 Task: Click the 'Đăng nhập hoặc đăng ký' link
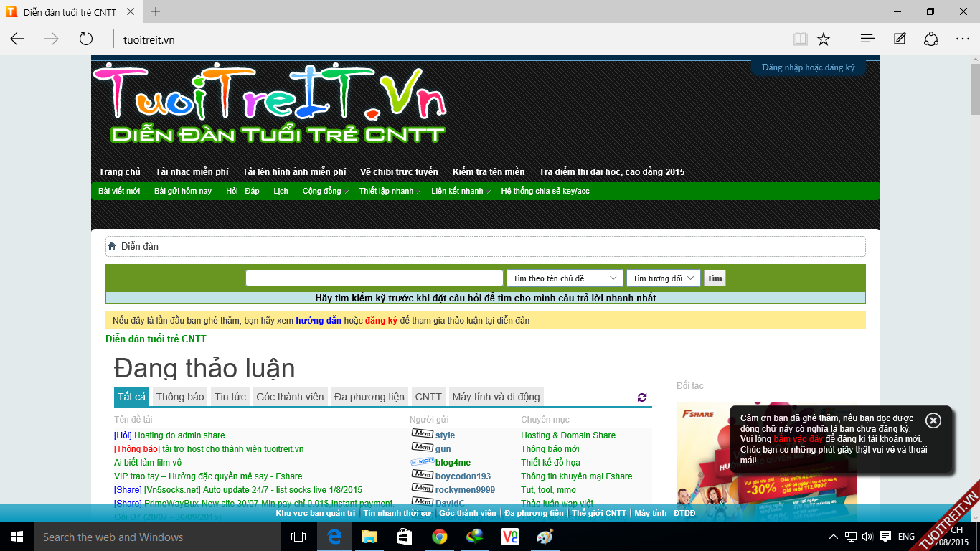pos(808,67)
